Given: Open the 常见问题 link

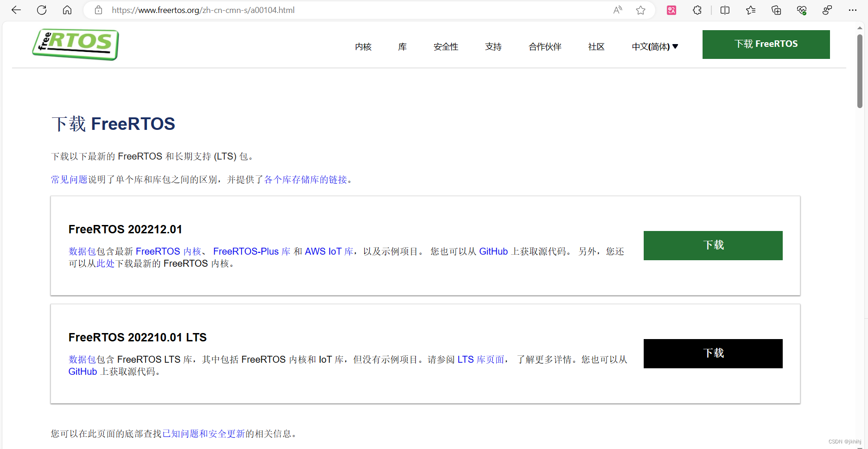Looking at the screenshot, I should tap(68, 179).
